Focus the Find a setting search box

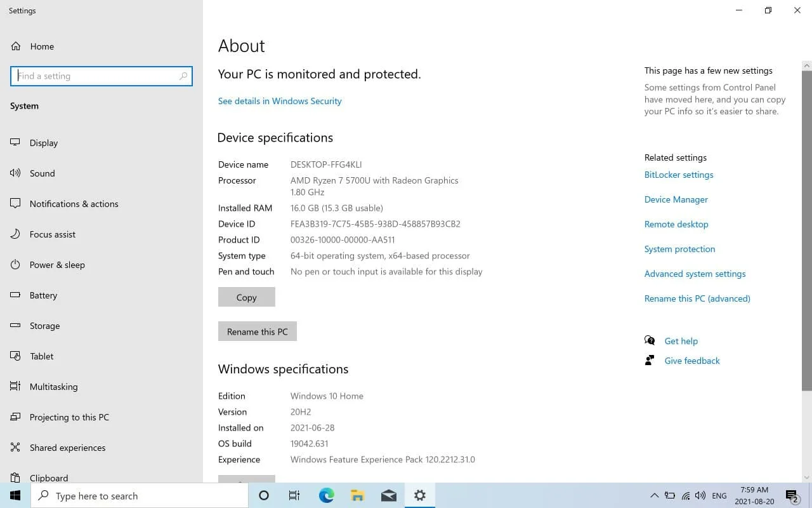pyautogui.click(x=101, y=76)
